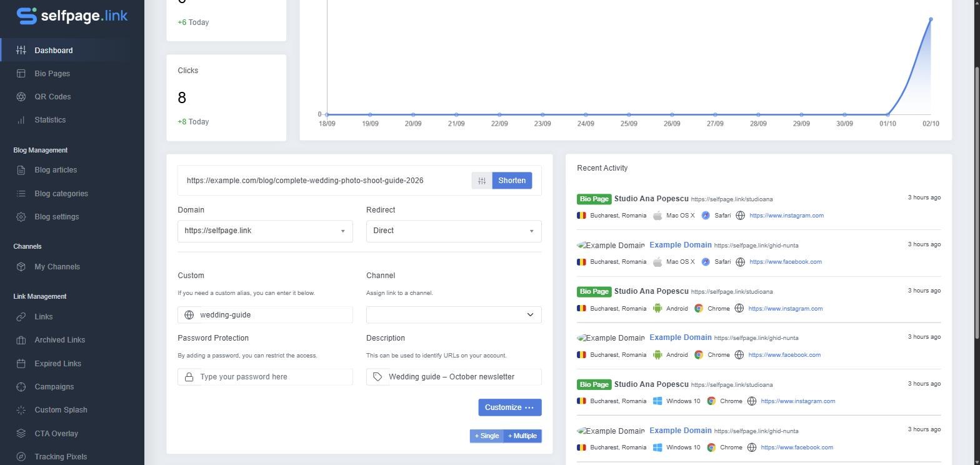Click the Romania flag in first activity
980x465 pixels.
click(x=582, y=216)
